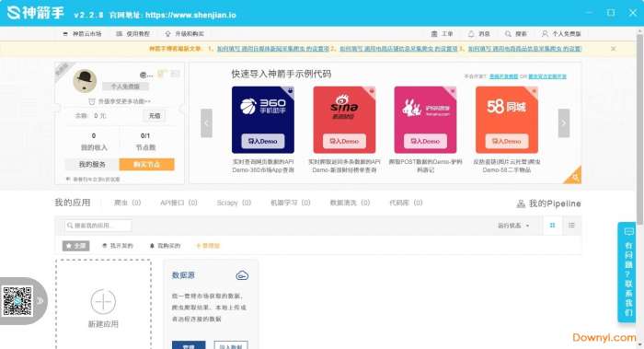The image size is (644, 349).
Task: Click the 充值 recharge button
Action: (155, 116)
